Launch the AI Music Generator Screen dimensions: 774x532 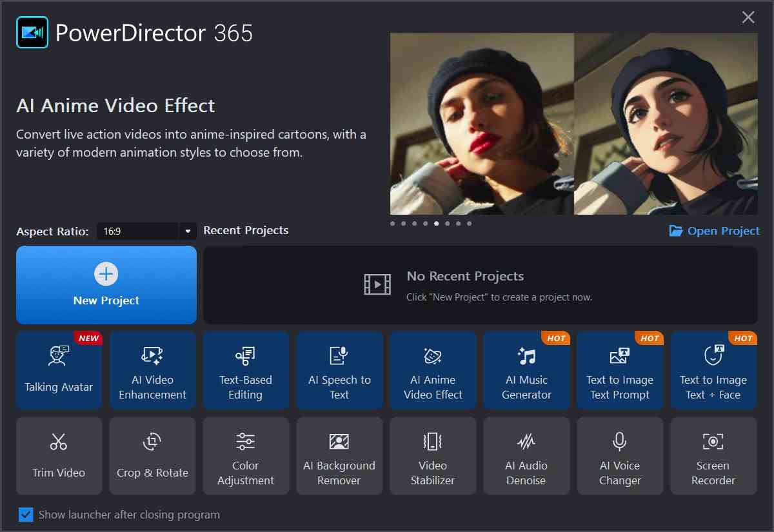tap(526, 371)
